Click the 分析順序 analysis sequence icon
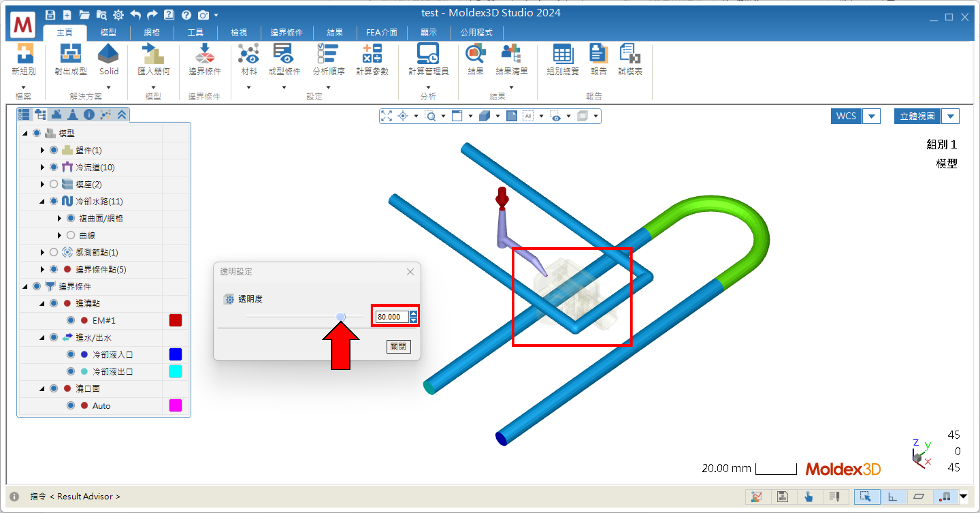This screenshot has height=513, width=980. pos(328,53)
